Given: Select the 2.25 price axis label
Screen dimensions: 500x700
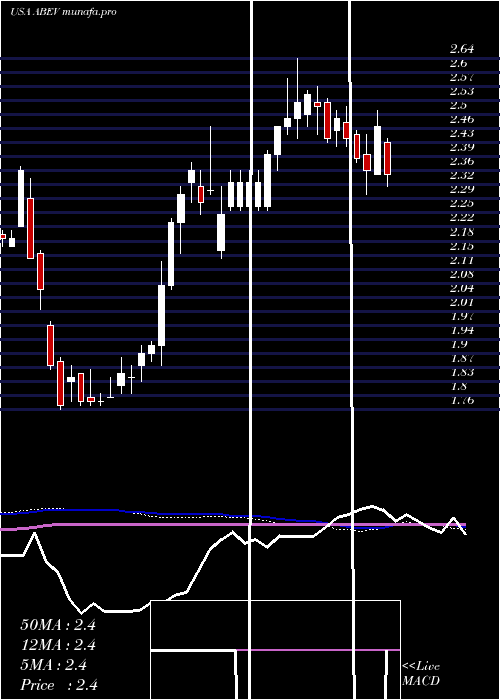Looking at the screenshot, I should pyautogui.click(x=462, y=204).
